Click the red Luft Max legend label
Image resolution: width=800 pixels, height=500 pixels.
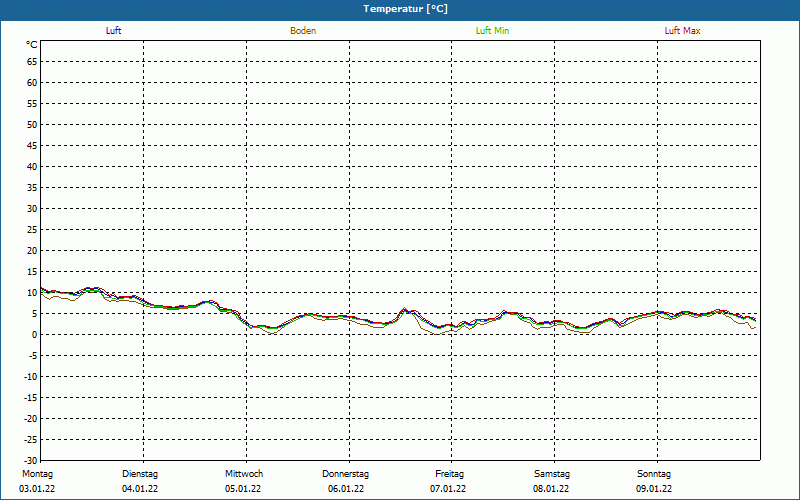click(682, 31)
